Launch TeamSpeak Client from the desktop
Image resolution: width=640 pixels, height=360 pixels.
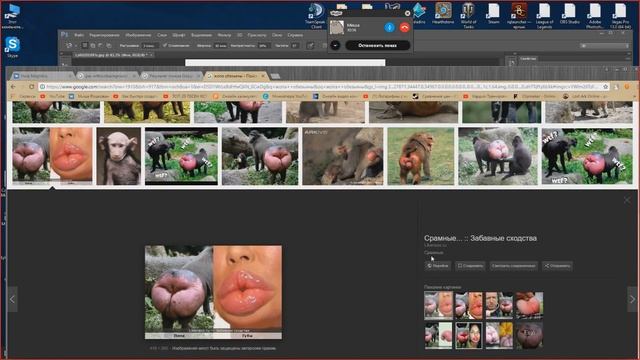(316, 16)
